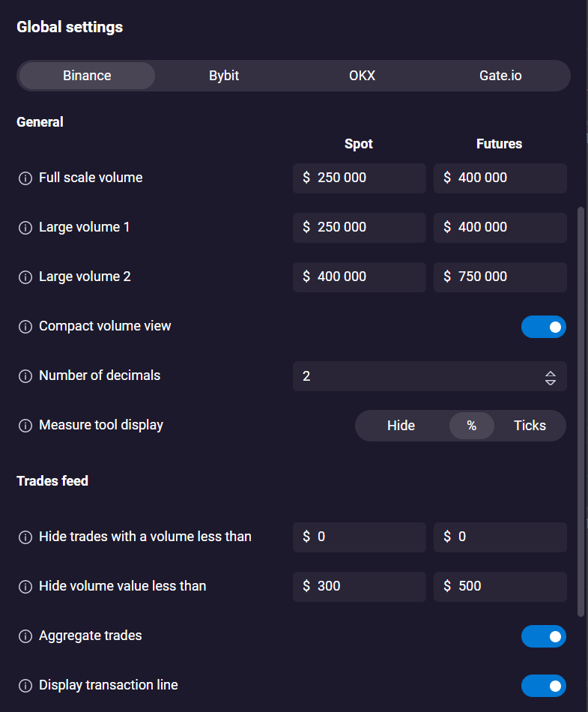The image size is (588, 712).
Task: Switch to the Bybit tab
Action: tap(224, 76)
